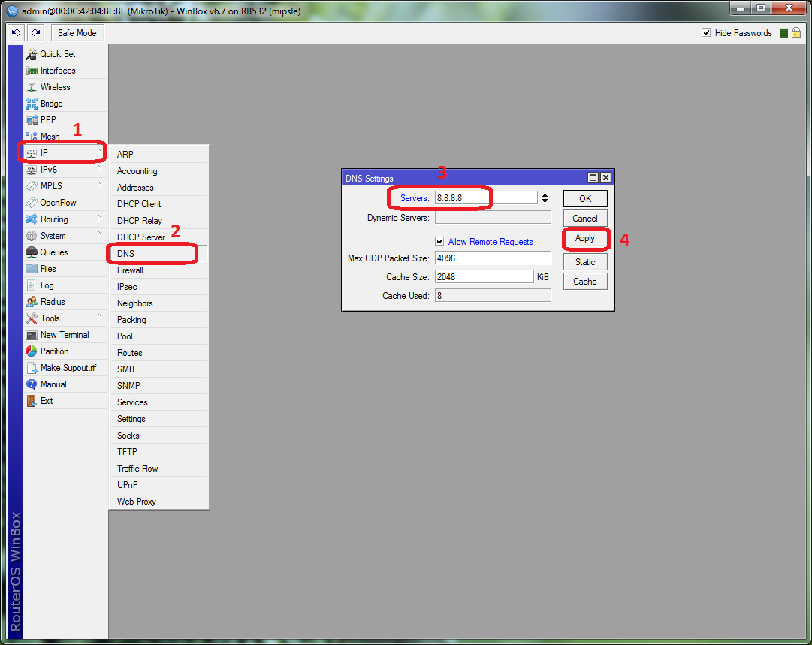The image size is (812, 645).
Task: Click the PPP icon in the sidebar
Action: coord(32,120)
